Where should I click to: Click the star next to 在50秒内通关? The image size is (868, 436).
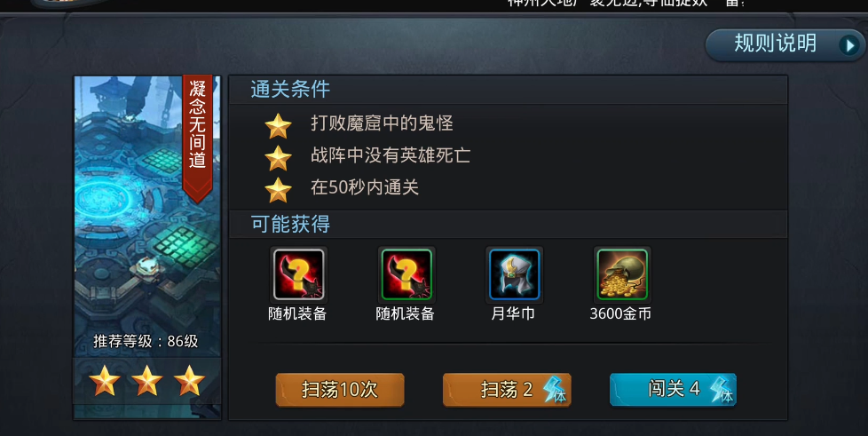click(x=278, y=190)
